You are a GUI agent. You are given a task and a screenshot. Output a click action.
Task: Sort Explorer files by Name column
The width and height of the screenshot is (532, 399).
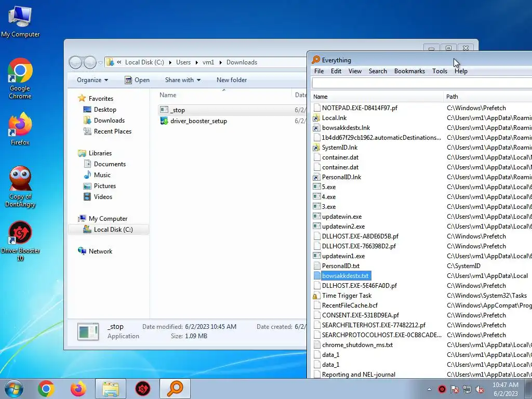[x=224, y=95]
